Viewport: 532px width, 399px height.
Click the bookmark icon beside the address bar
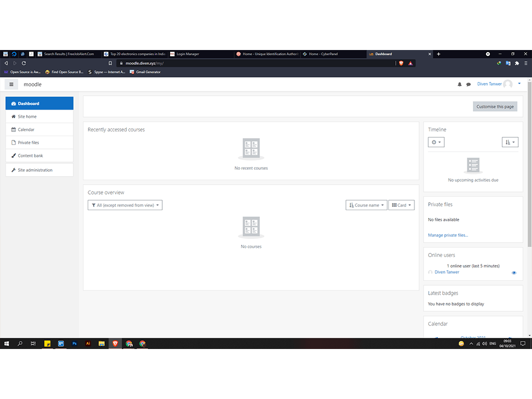[110, 63]
